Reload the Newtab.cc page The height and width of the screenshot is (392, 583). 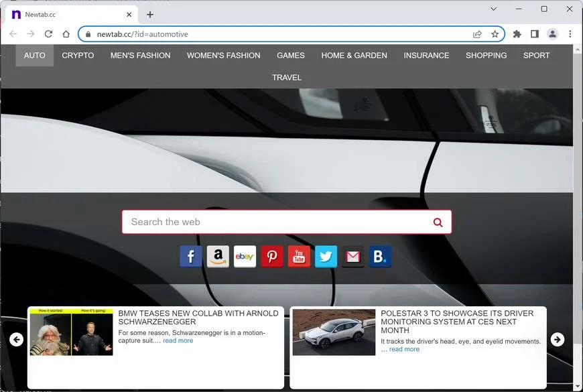[48, 34]
